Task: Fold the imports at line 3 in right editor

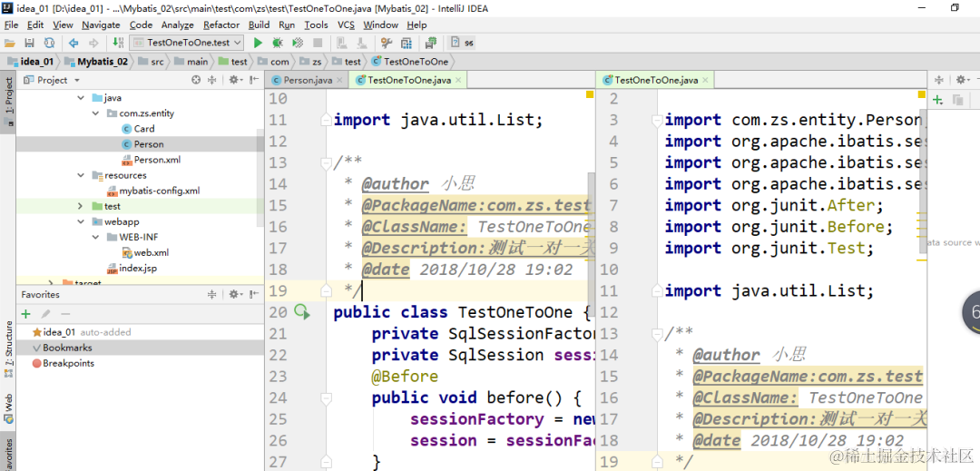Action: (x=656, y=120)
